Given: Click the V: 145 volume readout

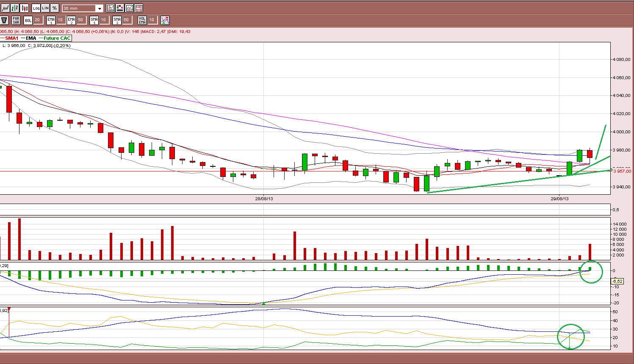Looking at the screenshot, I should coord(132,31).
